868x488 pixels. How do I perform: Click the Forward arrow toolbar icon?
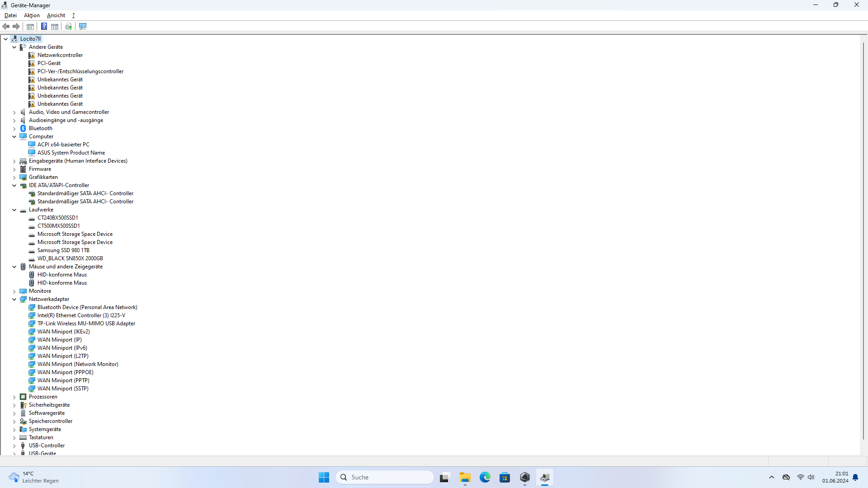tap(16, 27)
